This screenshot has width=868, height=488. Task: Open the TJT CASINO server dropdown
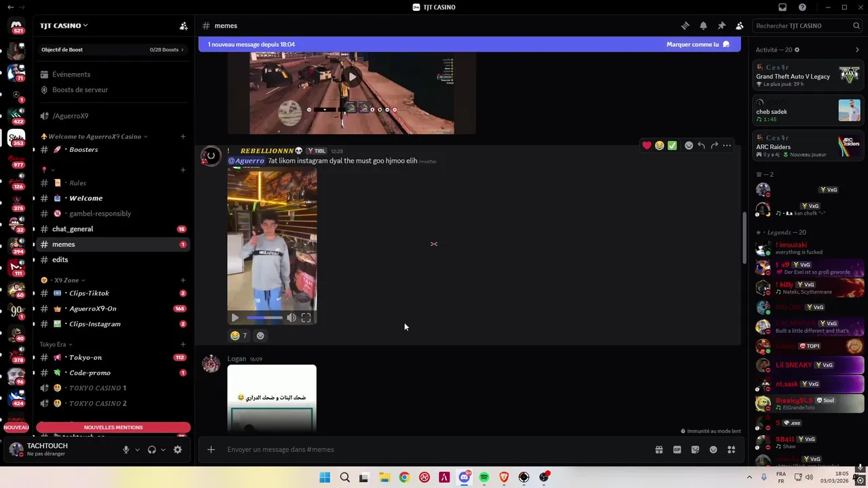pyautogui.click(x=64, y=26)
